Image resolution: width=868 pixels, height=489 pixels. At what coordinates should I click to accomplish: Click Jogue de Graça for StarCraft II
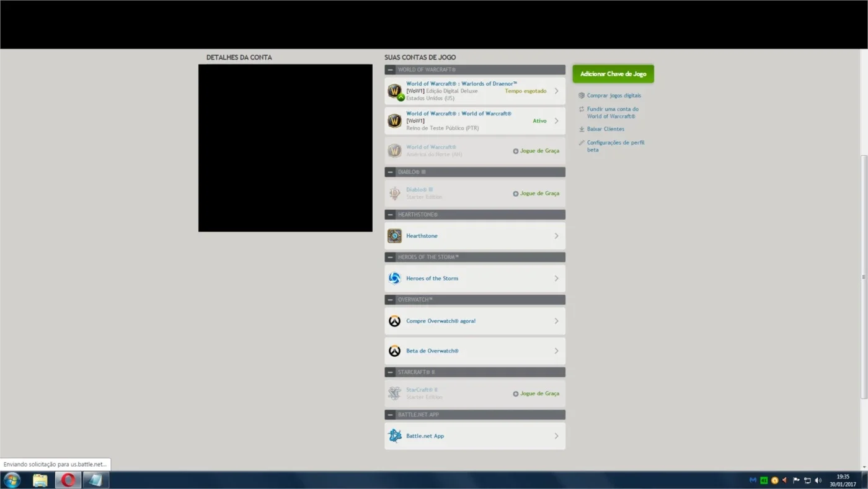click(x=536, y=393)
